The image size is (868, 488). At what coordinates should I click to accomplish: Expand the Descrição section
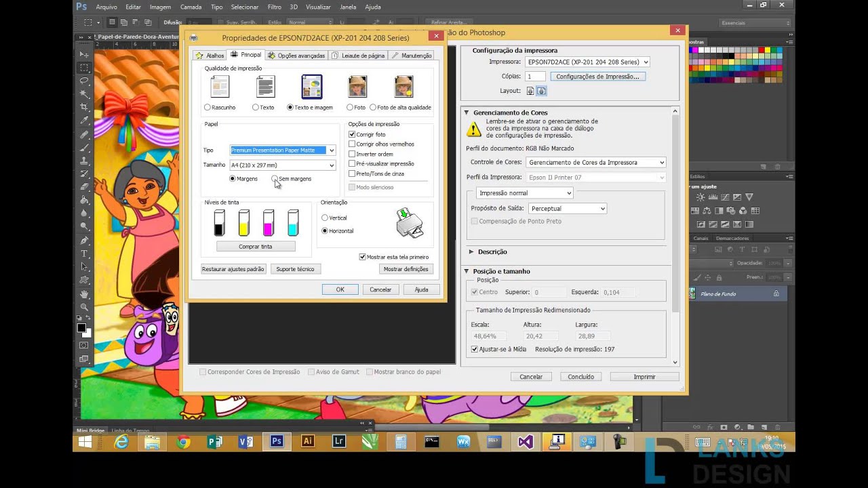[471, 251]
